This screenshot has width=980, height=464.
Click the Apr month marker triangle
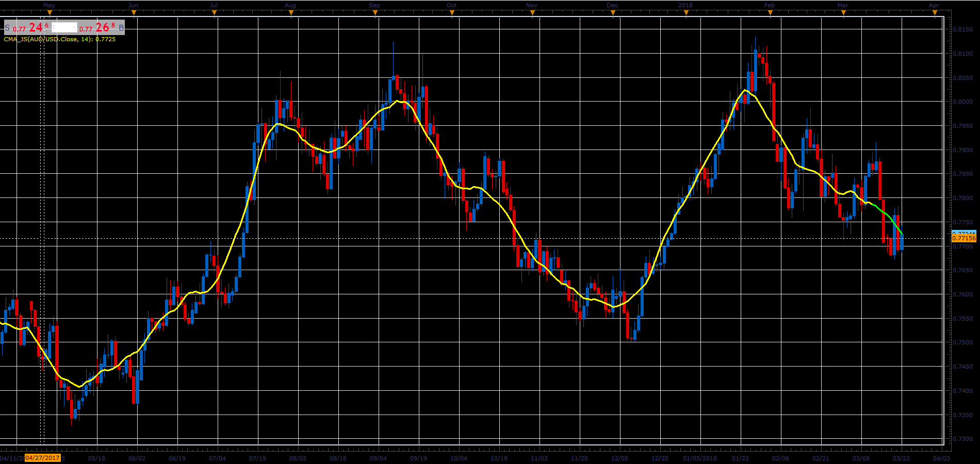[x=935, y=13]
